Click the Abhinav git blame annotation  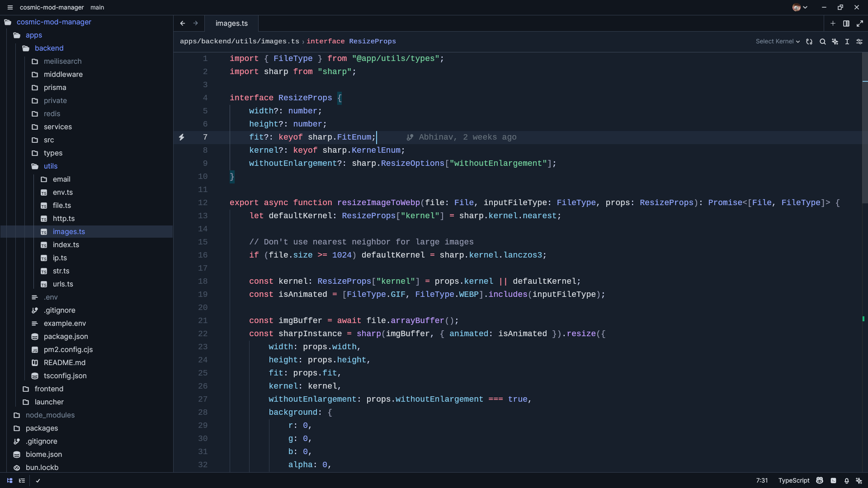tap(462, 137)
